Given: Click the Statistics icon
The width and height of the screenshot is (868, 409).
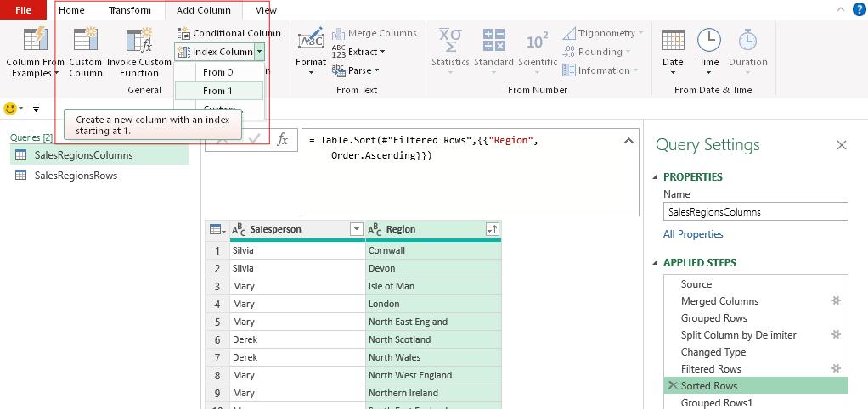Looking at the screenshot, I should [x=450, y=40].
